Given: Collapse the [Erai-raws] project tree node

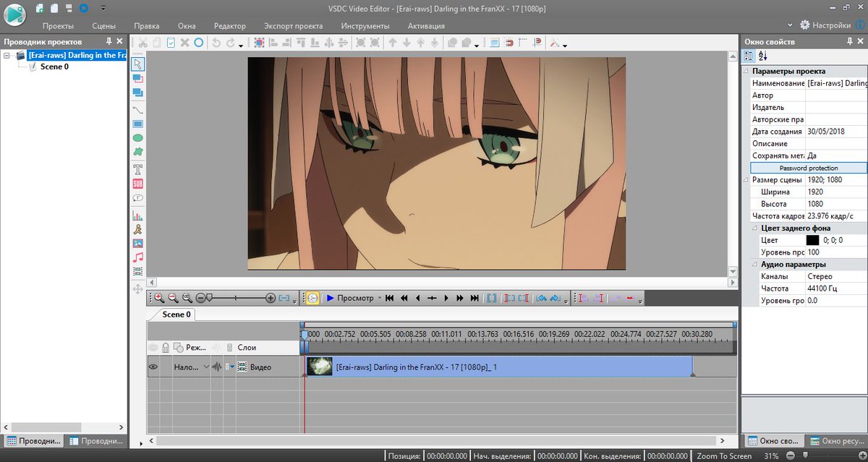Looking at the screenshot, I should click(7, 56).
